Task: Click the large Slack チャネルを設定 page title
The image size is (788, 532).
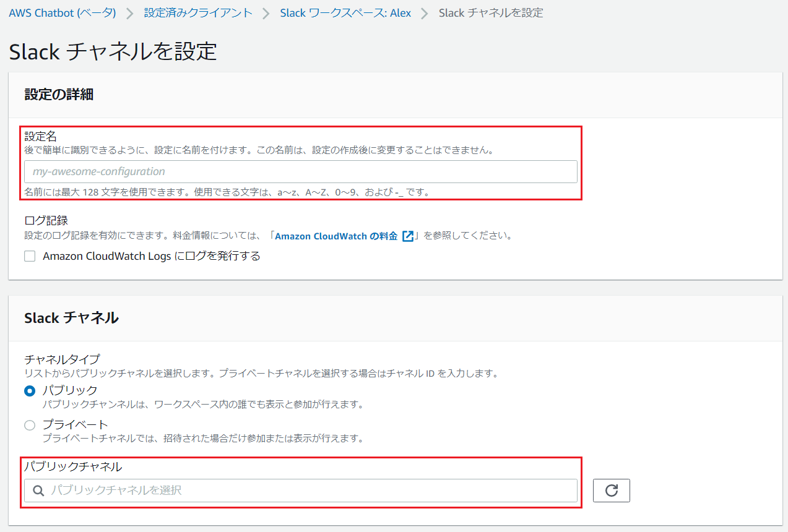Action: point(113,51)
